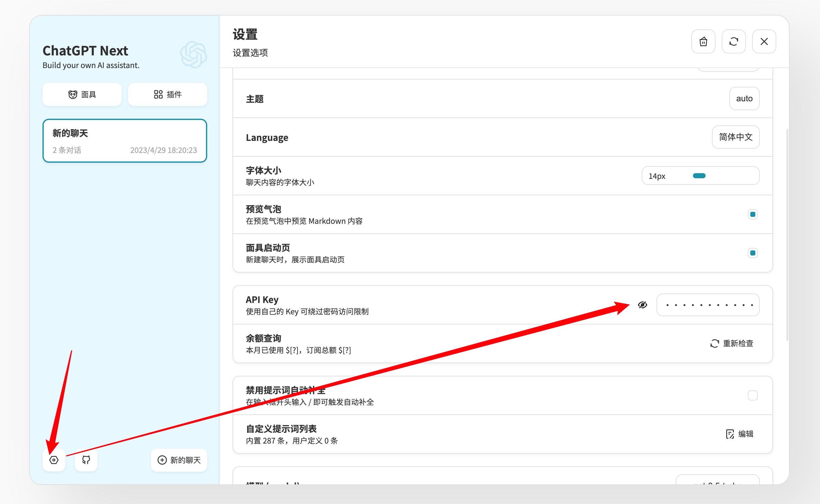Click the ChatGPT logo in sidebar
The width and height of the screenshot is (820, 504).
point(194,55)
